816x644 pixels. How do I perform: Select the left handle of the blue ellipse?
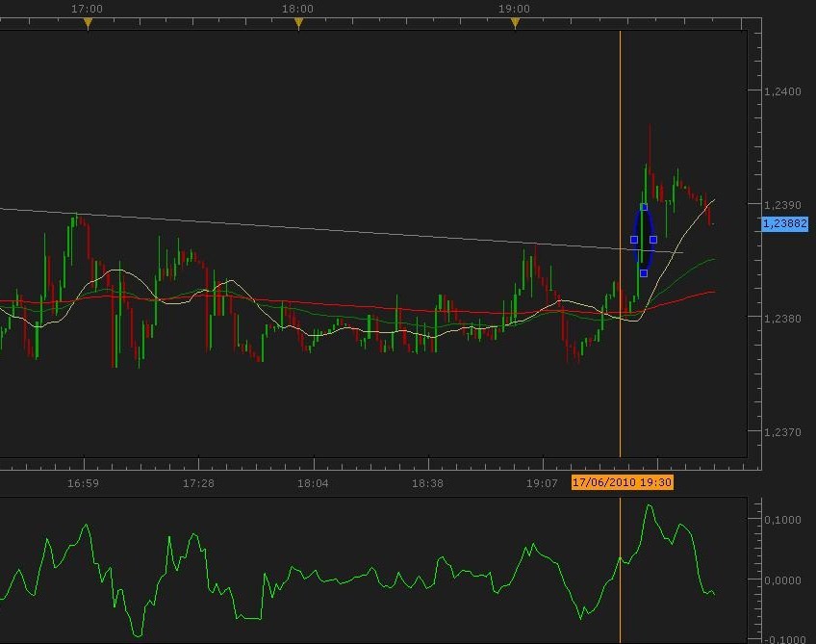pyautogui.click(x=634, y=240)
